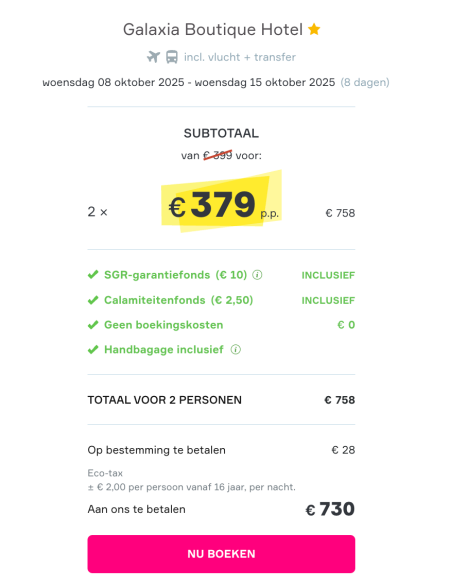This screenshot has height=585, width=450.
Task: Click the crossed-out € 399 price
Action: click(218, 155)
